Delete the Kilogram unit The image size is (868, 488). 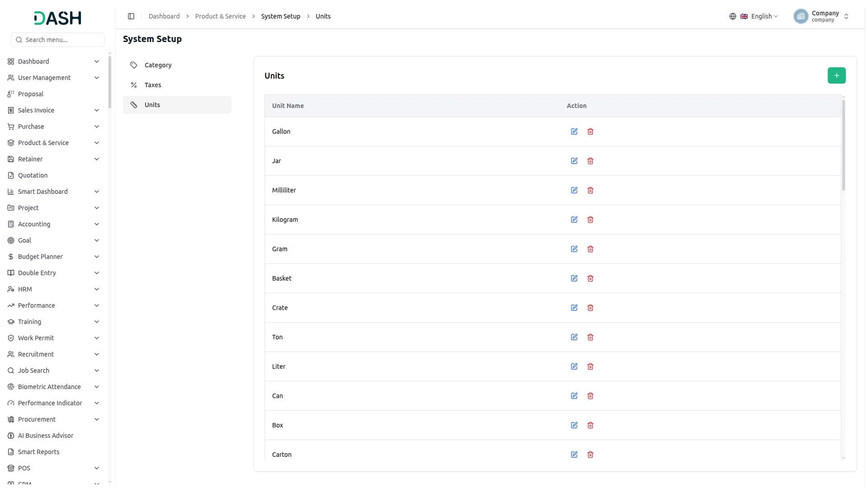pos(590,220)
